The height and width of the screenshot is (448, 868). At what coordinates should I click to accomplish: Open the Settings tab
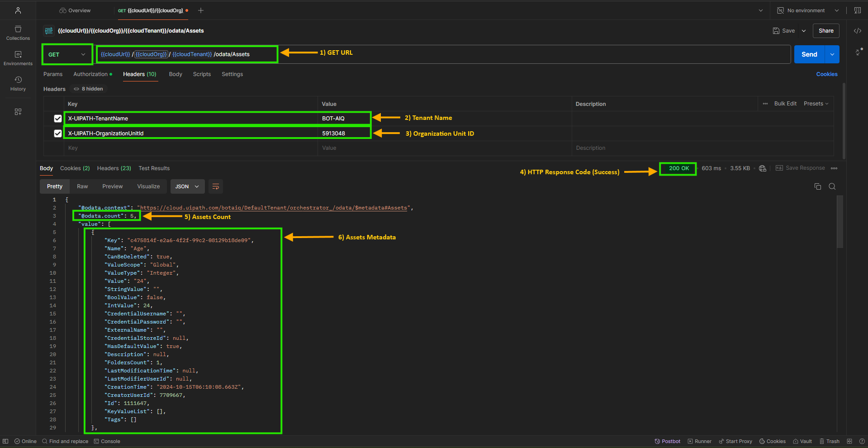pos(232,74)
